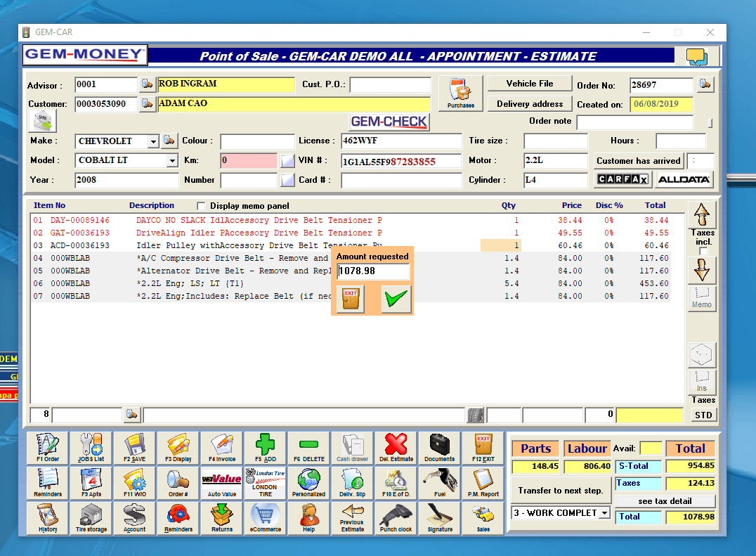Open the F3 Display icon

[x=178, y=448]
